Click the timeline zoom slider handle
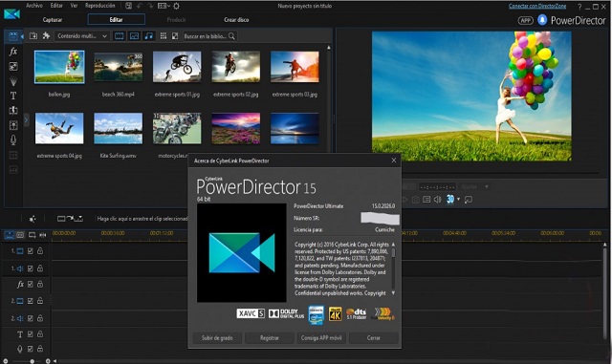Screen dimensions: 612x364 pos(32,361)
